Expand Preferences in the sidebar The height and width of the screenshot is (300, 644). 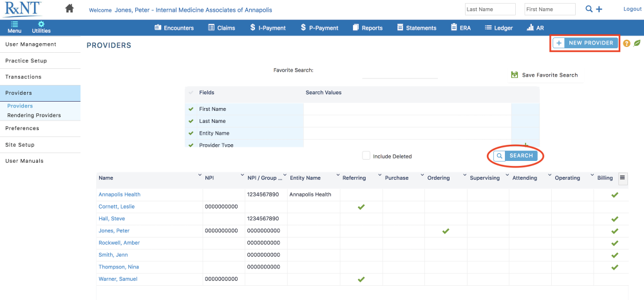40,129
